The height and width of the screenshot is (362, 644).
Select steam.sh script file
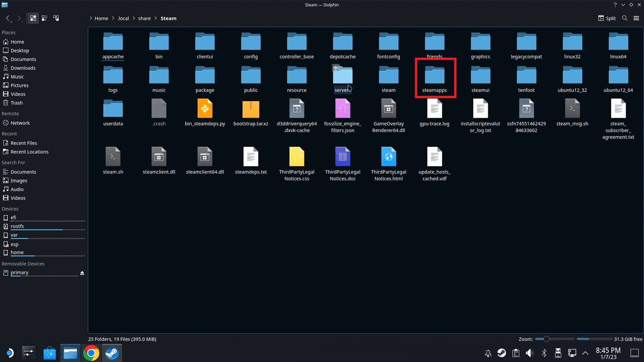click(x=113, y=161)
